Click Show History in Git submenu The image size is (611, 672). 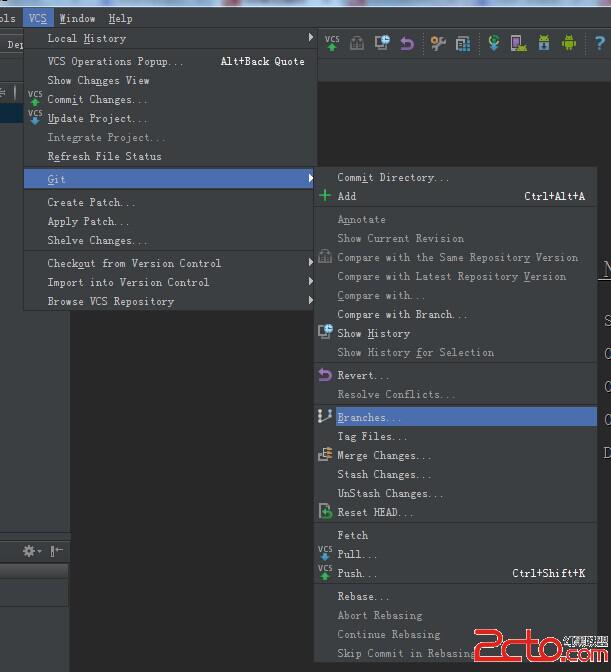(456, 333)
